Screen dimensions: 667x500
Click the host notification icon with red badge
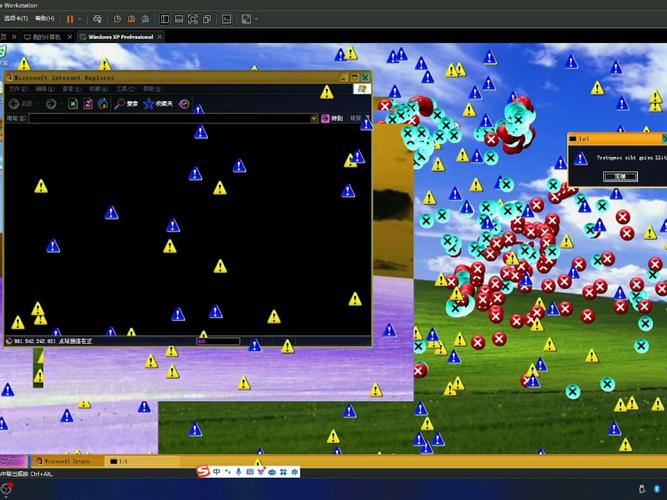6,489
